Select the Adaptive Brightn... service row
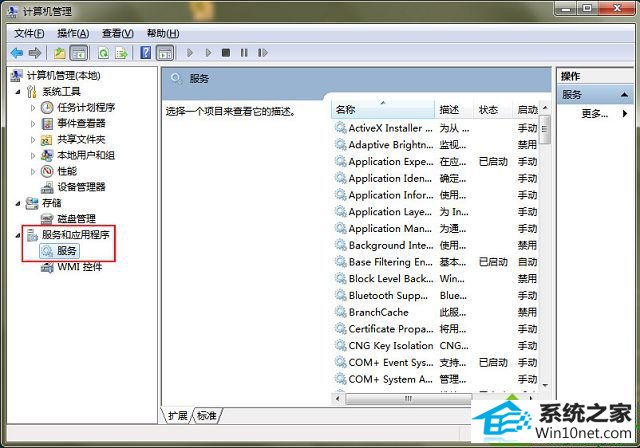 pos(436,145)
